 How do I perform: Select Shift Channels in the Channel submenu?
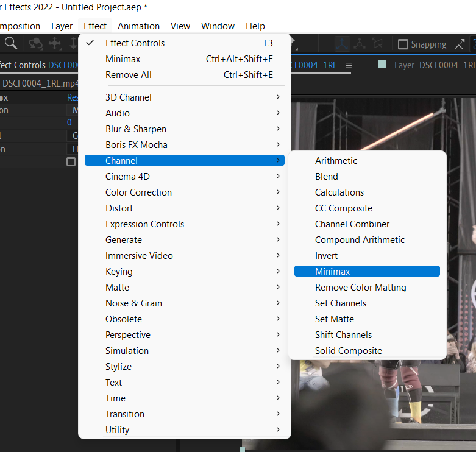[x=343, y=335]
